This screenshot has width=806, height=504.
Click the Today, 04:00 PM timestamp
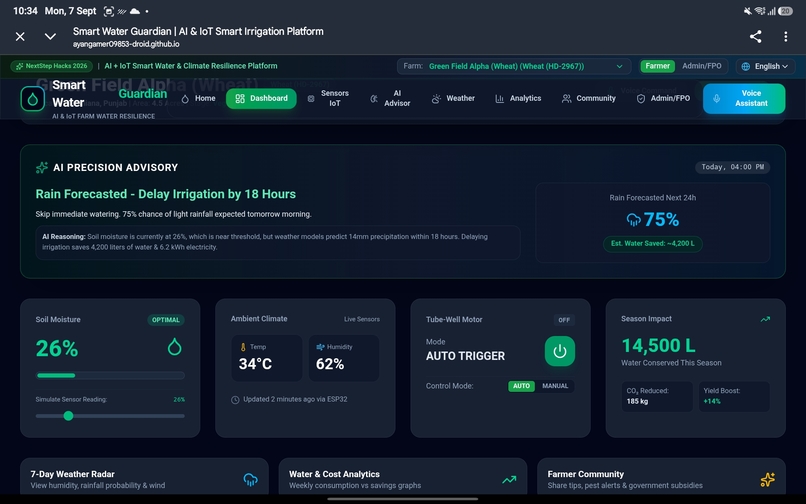pyautogui.click(x=732, y=167)
